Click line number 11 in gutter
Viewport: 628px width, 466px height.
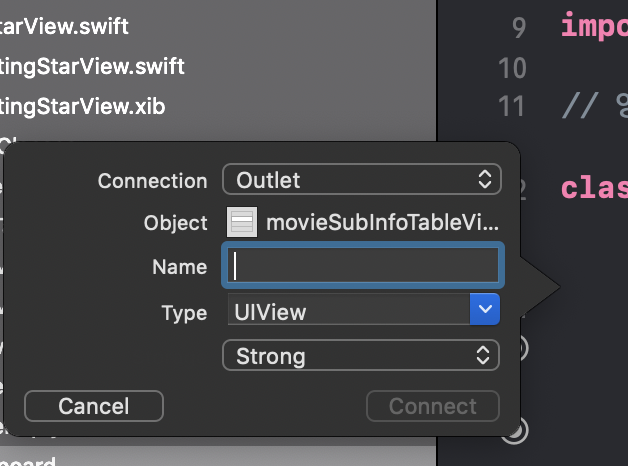pyautogui.click(x=512, y=106)
